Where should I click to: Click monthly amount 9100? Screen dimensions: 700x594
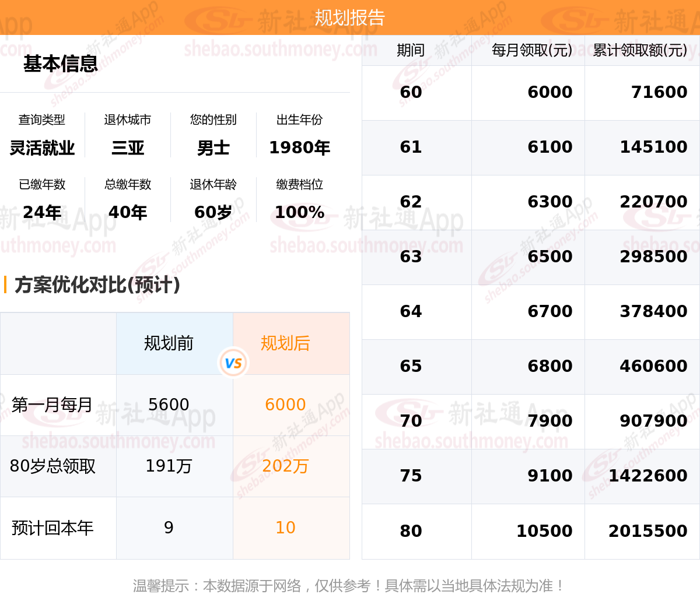[550, 476]
